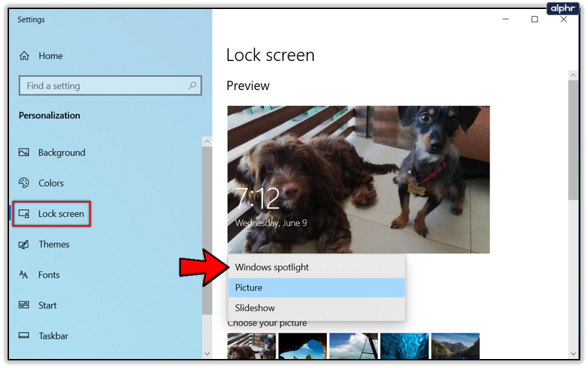Choose Slideshow from background dropdown
The image size is (588, 368).
(x=317, y=308)
